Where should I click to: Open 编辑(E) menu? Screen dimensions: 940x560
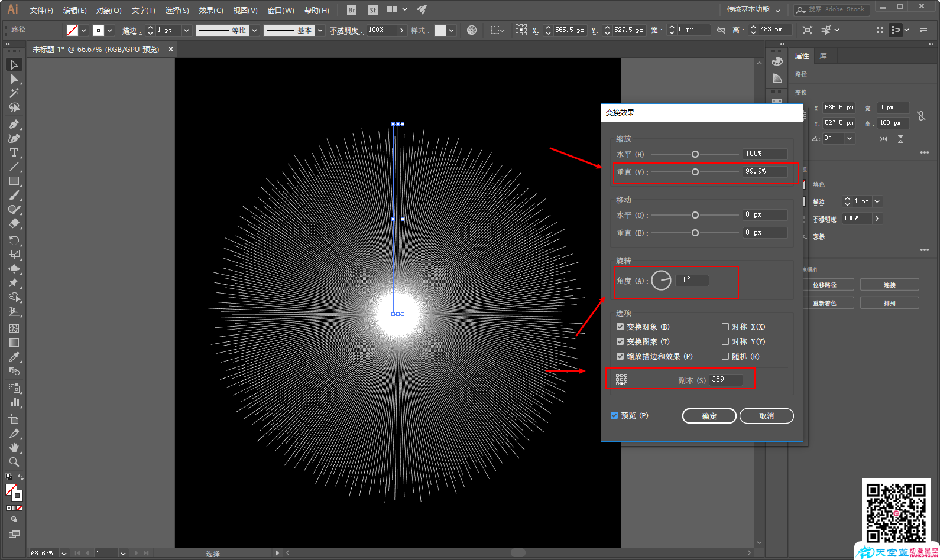[x=75, y=11]
